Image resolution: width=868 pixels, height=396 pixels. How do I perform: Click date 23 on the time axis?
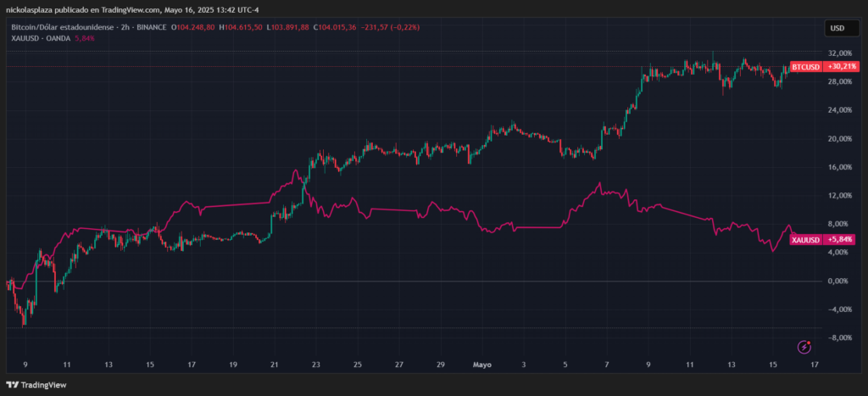315,365
